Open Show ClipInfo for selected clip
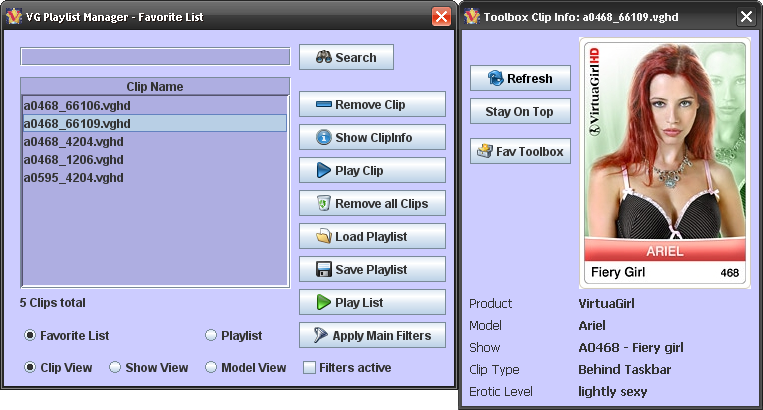The width and height of the screenshot is (763, 410). pyautogui.click(x=372, y=138)
